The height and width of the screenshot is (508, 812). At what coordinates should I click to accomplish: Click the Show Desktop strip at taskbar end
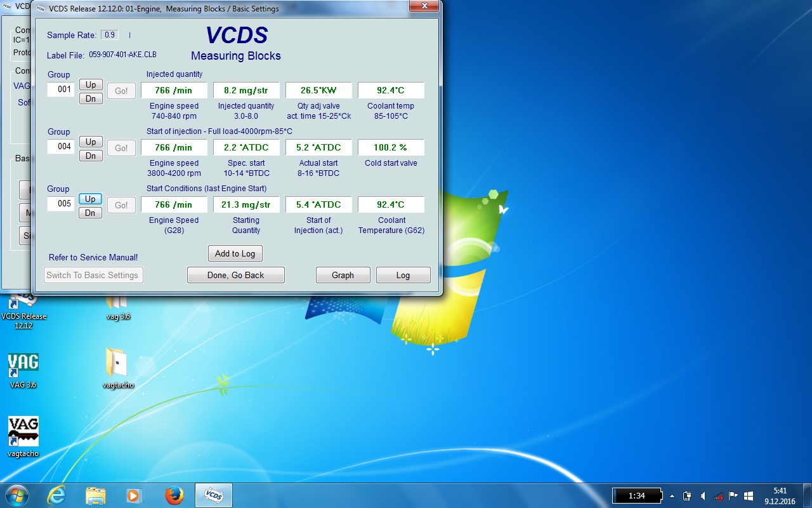[807, 495]
